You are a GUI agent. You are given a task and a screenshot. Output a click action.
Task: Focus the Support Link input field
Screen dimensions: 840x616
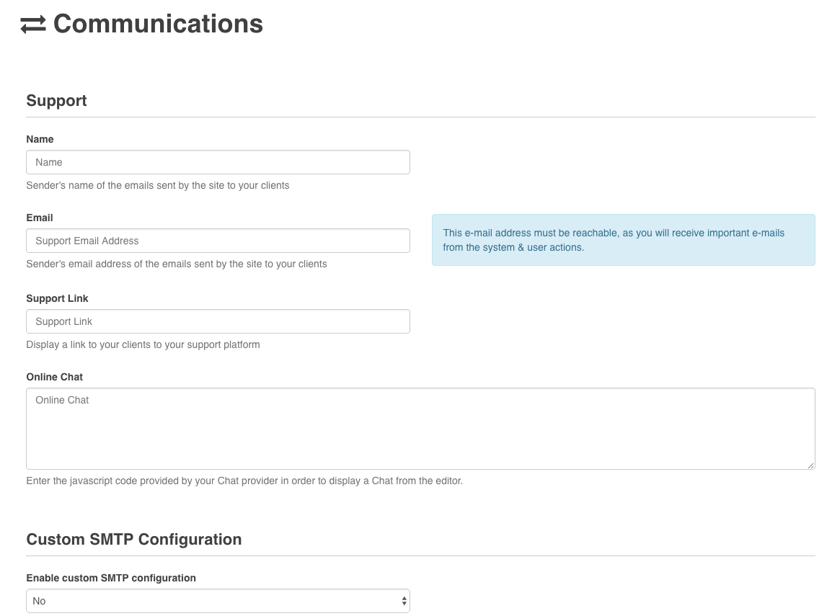pos(218,321)
